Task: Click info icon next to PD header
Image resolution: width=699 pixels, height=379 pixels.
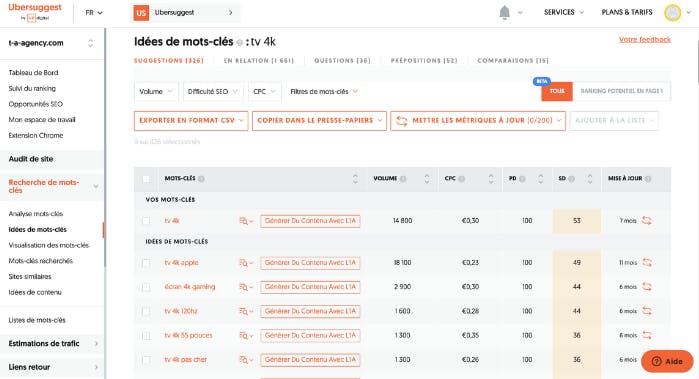Action: (x=522, y=179)
